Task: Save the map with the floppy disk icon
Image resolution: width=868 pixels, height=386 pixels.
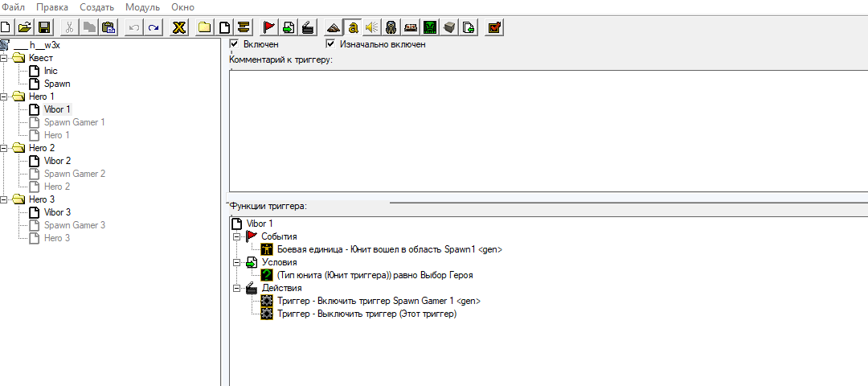Action: pyautogui.click(x=43, y=27)
